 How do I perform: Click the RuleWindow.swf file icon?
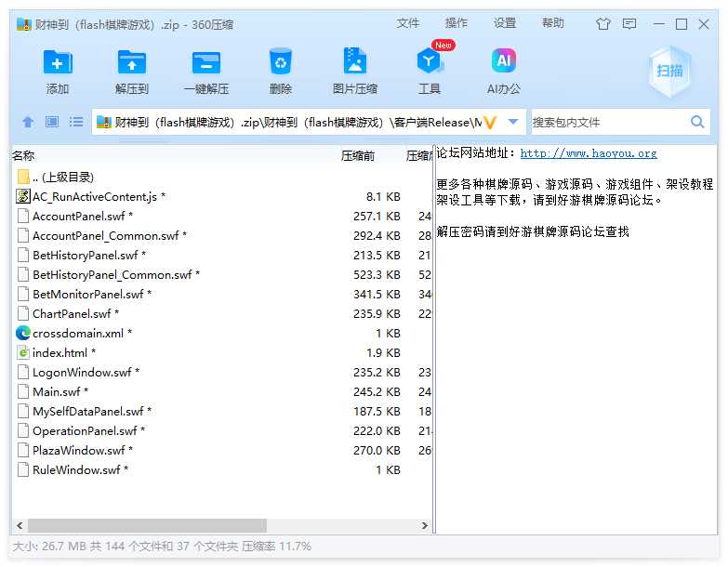point(22,469)
